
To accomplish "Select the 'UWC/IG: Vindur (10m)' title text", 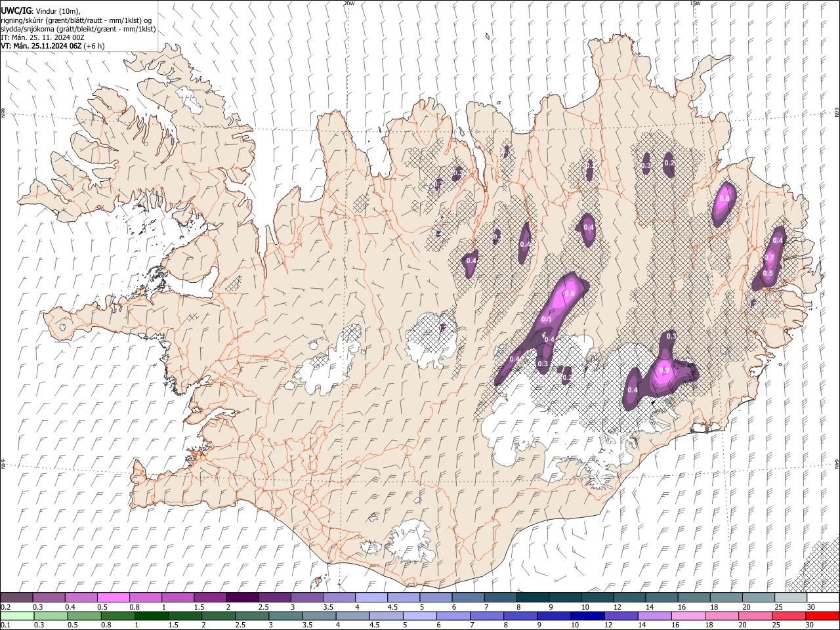I will [x=40, y=11].
